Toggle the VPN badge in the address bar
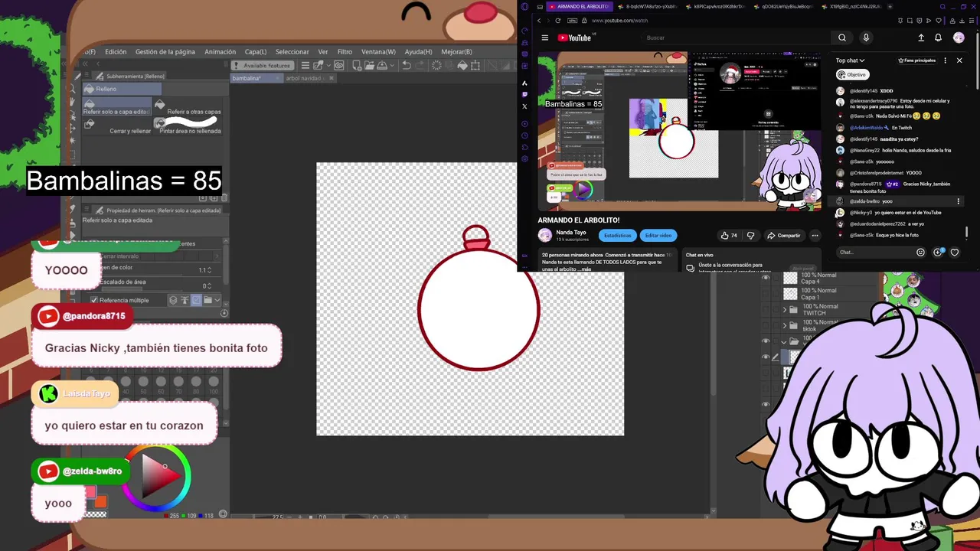980x551 pixels. [572, 21]
